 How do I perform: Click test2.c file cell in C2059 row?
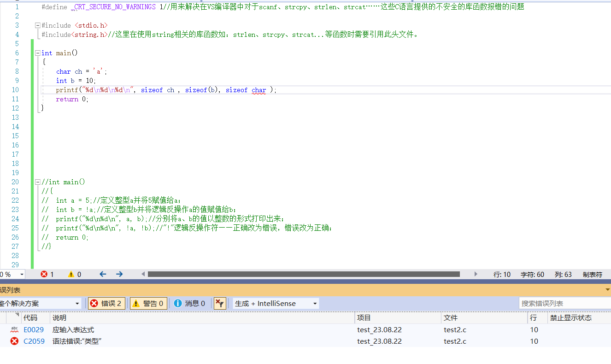tap(455, 341)
